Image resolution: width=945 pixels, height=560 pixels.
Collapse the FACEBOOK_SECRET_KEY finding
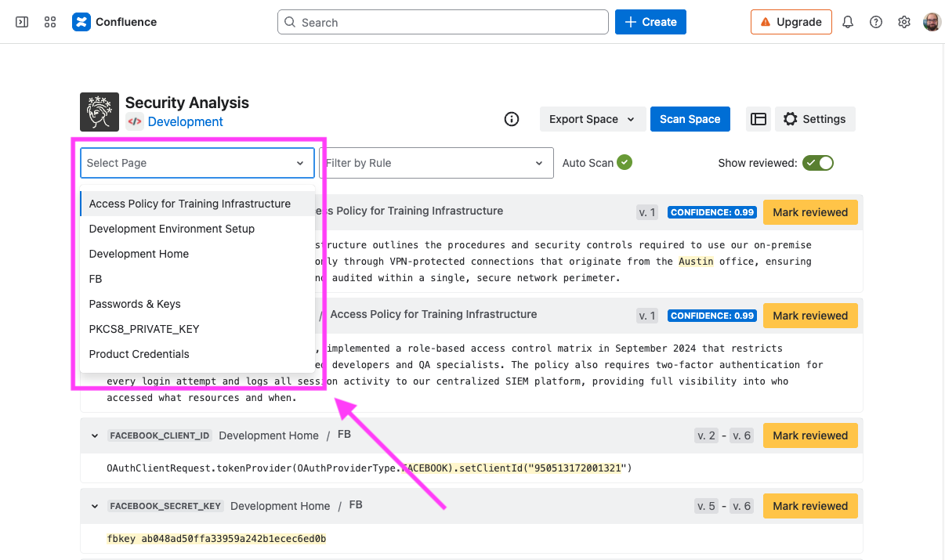click(x=95, y=506)
